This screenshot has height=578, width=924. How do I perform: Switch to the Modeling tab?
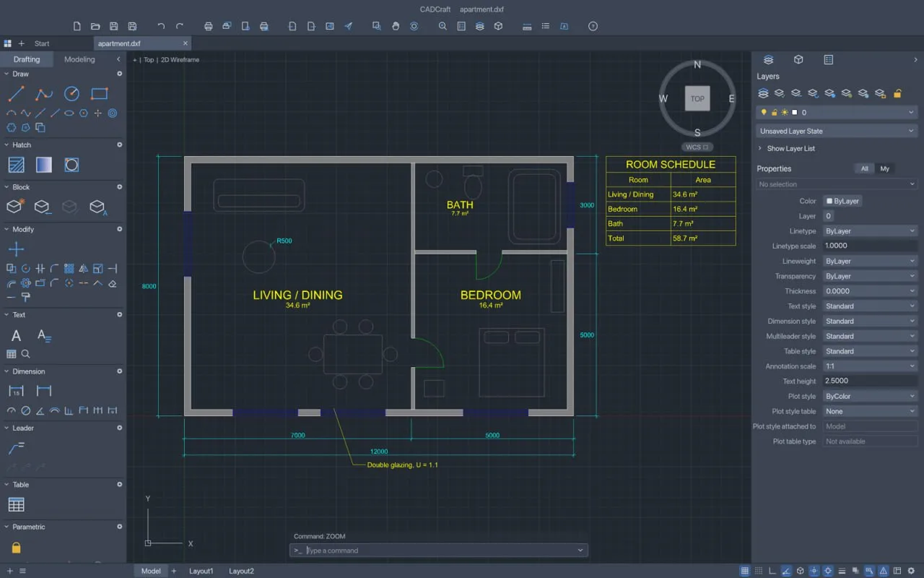pos(79,59)
